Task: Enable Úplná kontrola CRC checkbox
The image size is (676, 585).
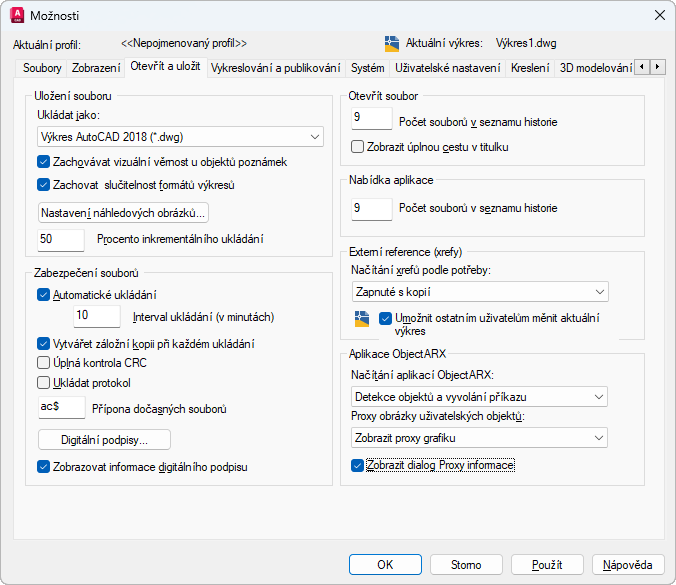Action: click(x=43, y=363)
